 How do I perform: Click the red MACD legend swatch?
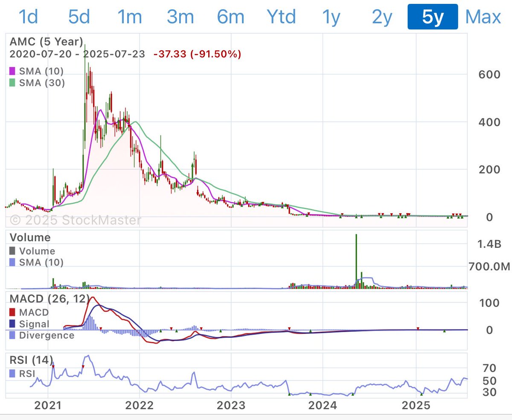tap(12, 313)
